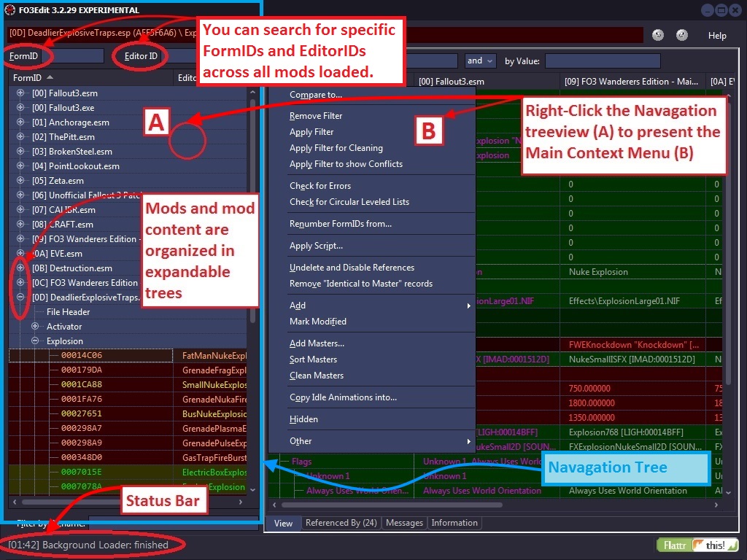The image size is (747, 560).
Task: Select record 000298A7 in the tree
Action: [x=82, y=428]
